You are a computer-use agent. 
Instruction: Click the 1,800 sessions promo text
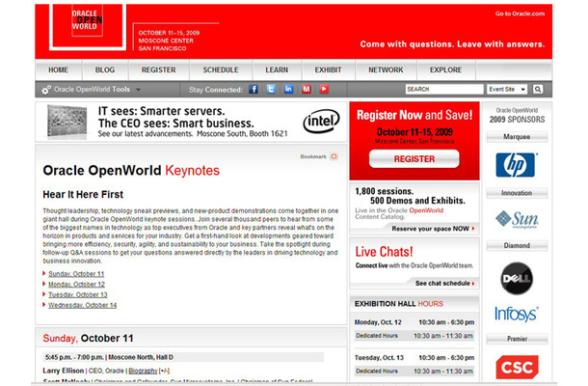click(411, 196)
